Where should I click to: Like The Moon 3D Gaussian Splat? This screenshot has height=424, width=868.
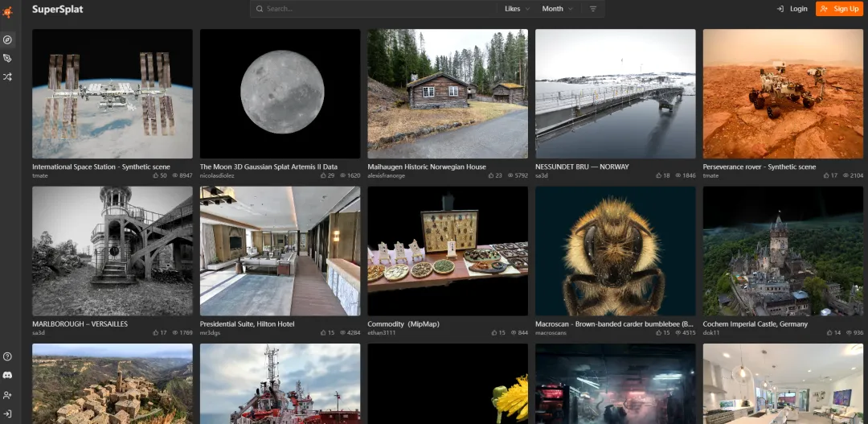(323, 175)
